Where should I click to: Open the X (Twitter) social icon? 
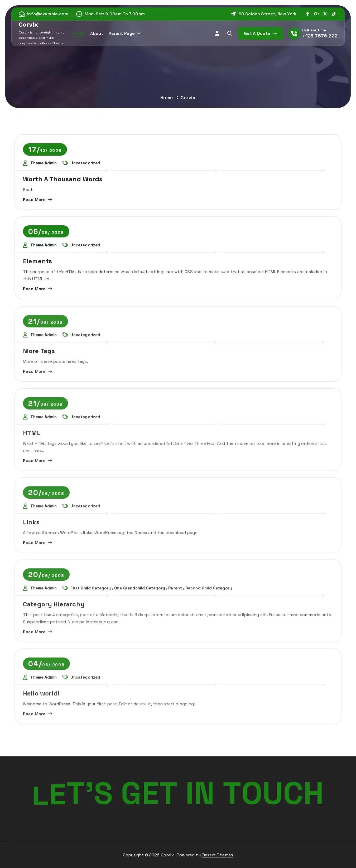325,14
